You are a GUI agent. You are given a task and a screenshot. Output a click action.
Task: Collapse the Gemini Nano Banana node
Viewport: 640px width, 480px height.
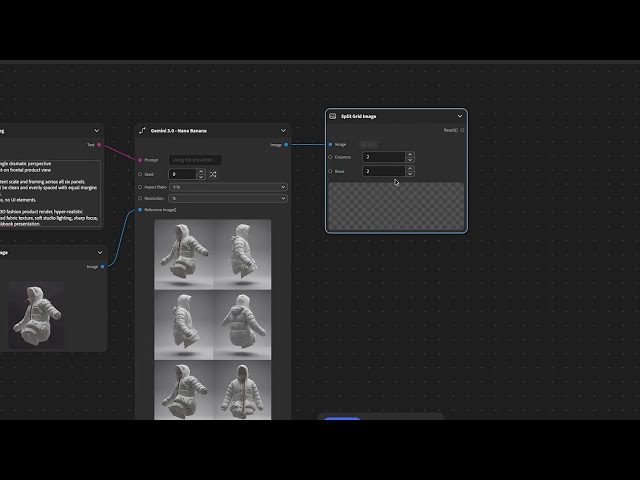pyautogui.click(x=283, y=131)
